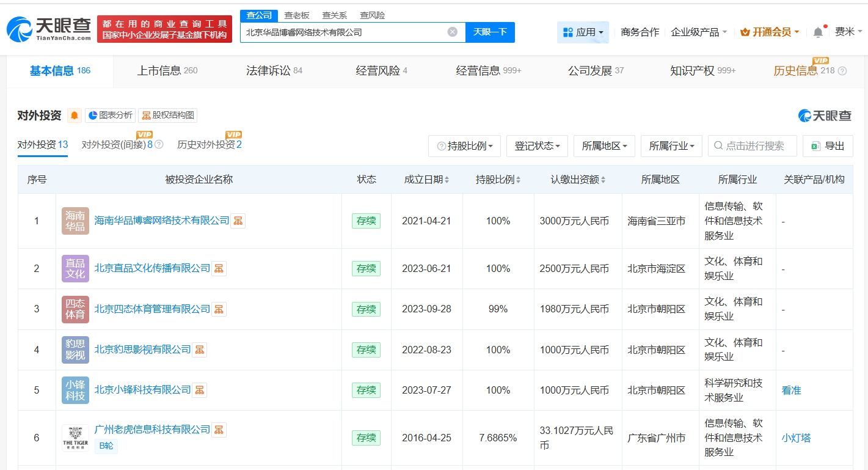This screenshot has height=470, width=868.
Task: Click the orange alert bell beside 对外投资
Action: point(75,116)
